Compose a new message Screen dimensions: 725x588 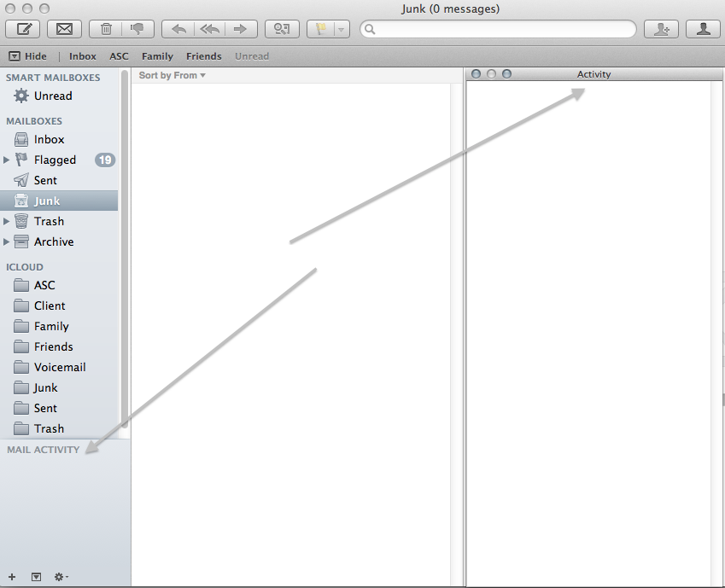tap(23, 29)
